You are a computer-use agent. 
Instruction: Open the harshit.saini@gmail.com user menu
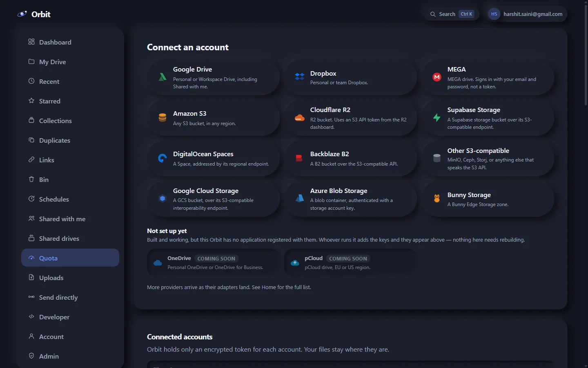(527, 14)
